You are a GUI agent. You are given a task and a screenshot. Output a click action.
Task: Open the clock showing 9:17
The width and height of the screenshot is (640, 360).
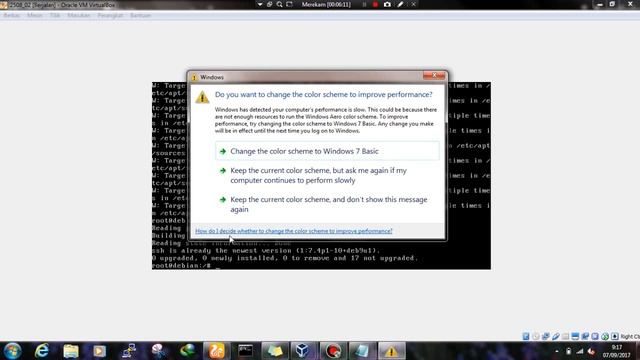(x=616, y=351)
